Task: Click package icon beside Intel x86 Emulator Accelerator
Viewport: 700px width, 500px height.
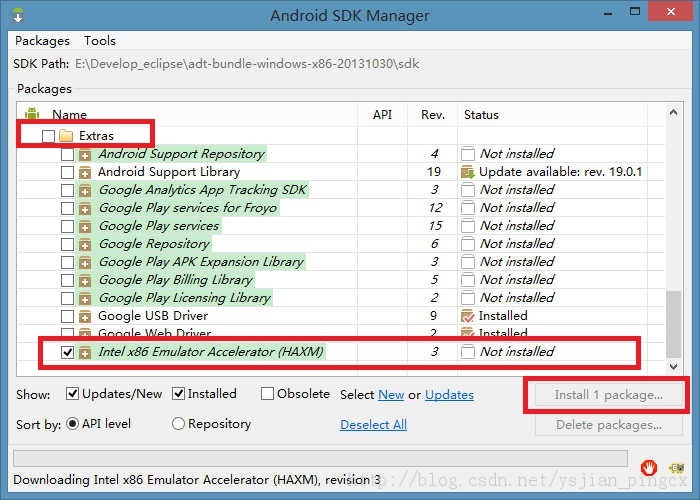Action: pos(84,353)
